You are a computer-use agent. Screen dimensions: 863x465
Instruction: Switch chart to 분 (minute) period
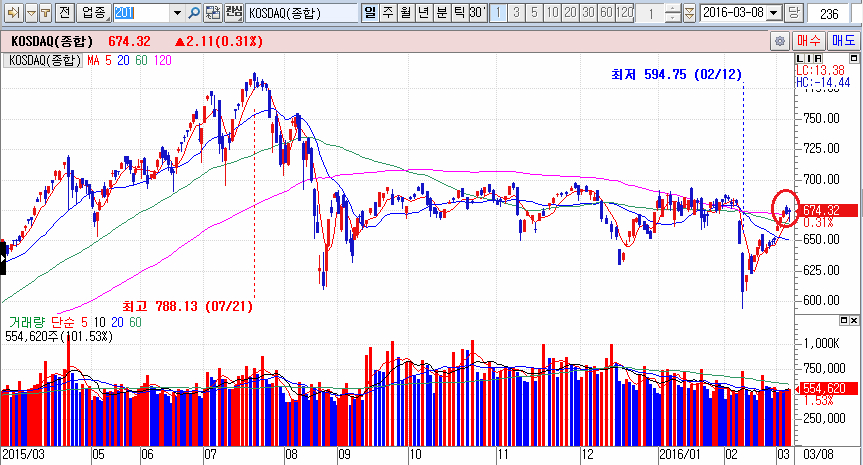(441, 13)
